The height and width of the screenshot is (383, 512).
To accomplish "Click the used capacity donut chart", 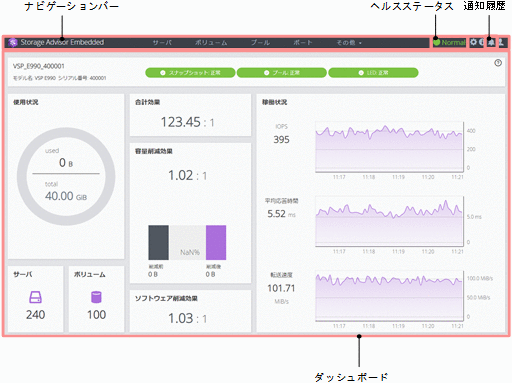I will coord(66,177).
